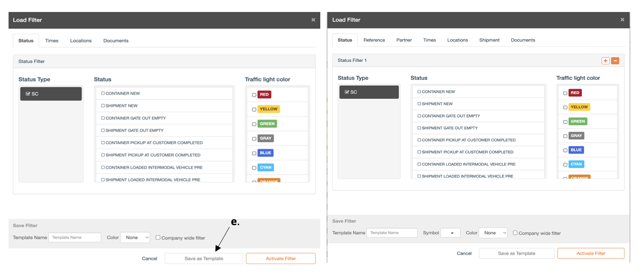644x279 pixels.
Task: Tick the RED traffic light checkbox in the left dialog
Action: click(254, 95)
